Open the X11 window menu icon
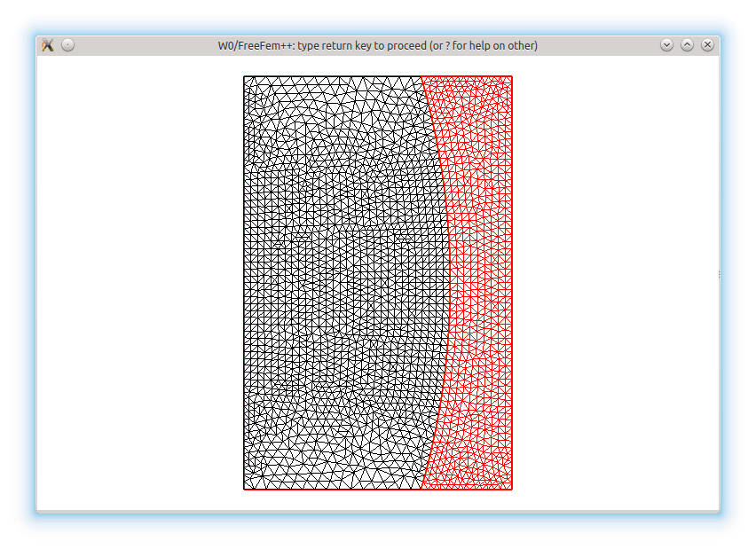 click(48, 45)
